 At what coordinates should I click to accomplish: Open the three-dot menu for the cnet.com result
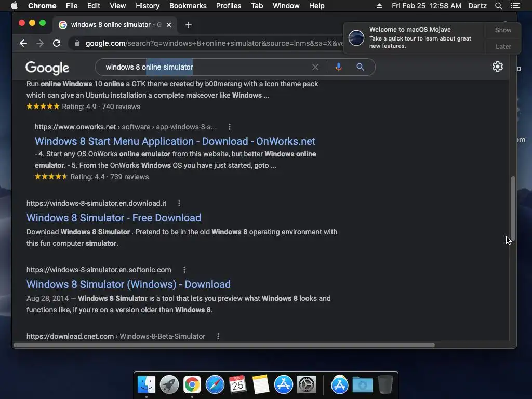coord(218,336)
